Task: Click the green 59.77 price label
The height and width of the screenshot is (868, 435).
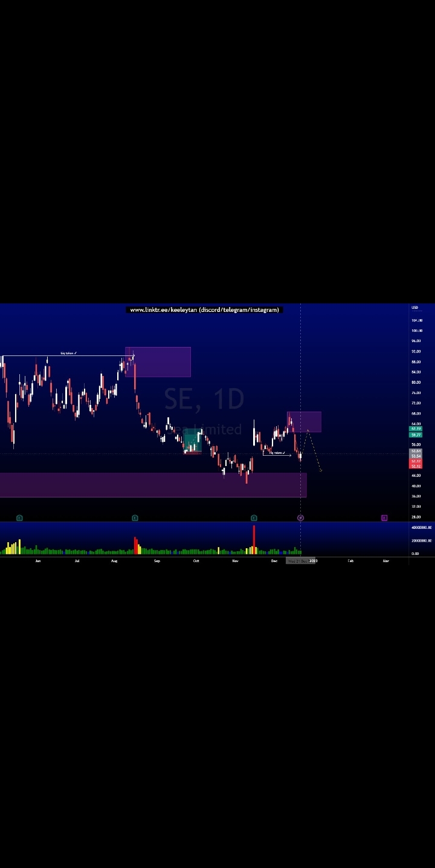Action: (416, 435)
